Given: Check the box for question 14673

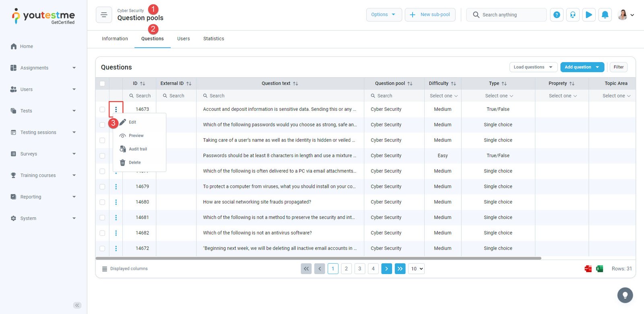Looking at the screenshot, I should [102, 109].
